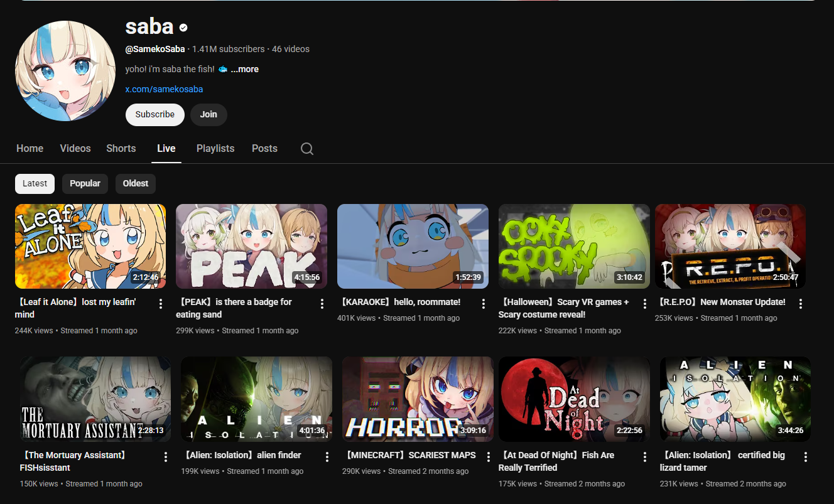This screenshot has height=504, width=834.
Task: Open options menu for Leaf it Alone stream
Action: click(161, 304)
